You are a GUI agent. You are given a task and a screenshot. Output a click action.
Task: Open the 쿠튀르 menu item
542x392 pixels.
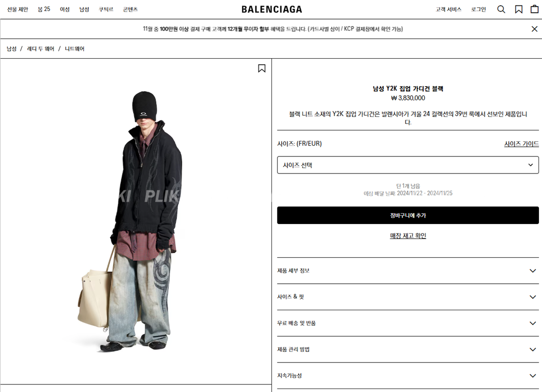(106, 10)
